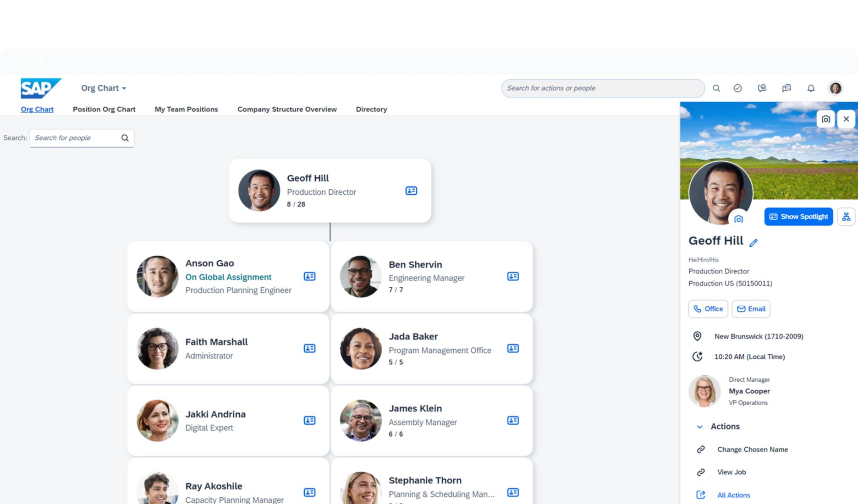Open Geoff Hill's profile card icon
858x504 pixels.
click(411, 191)
